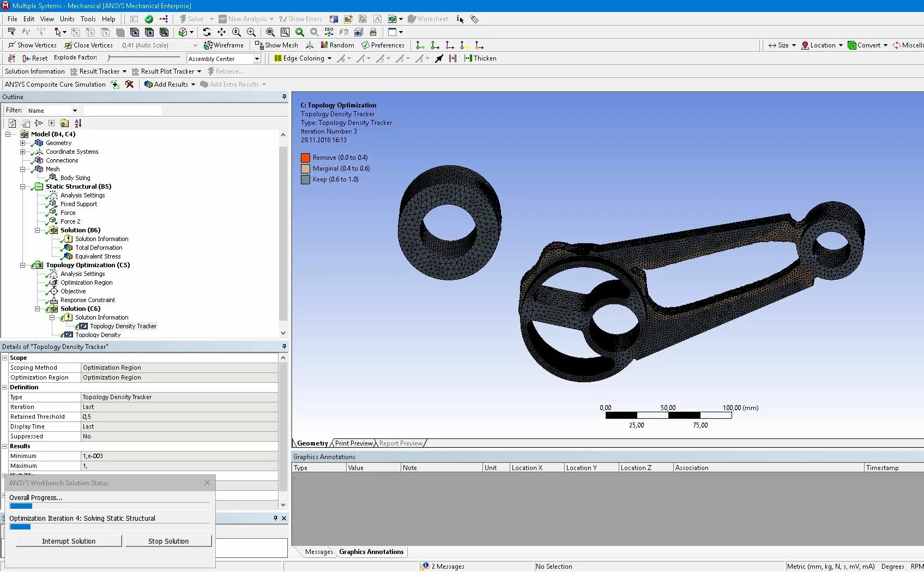This screenshot has height=572, width=924.
Task: Click the Close Vertices toolbar button
Action: [x=88, y=45]
